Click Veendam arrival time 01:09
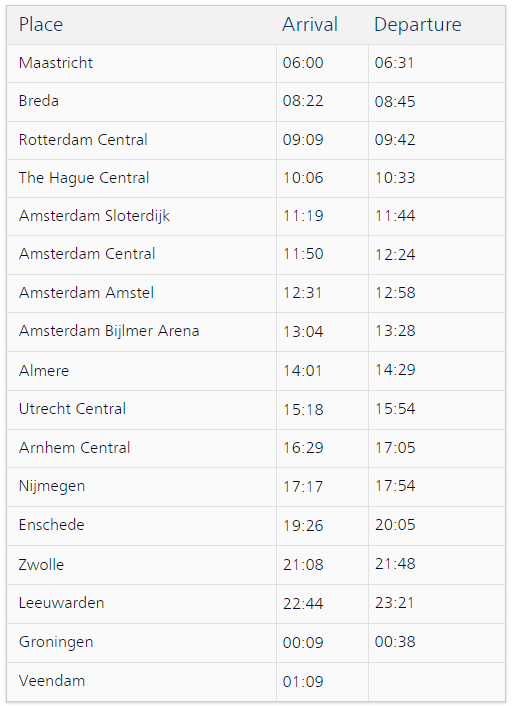 [x=303, y=681]
